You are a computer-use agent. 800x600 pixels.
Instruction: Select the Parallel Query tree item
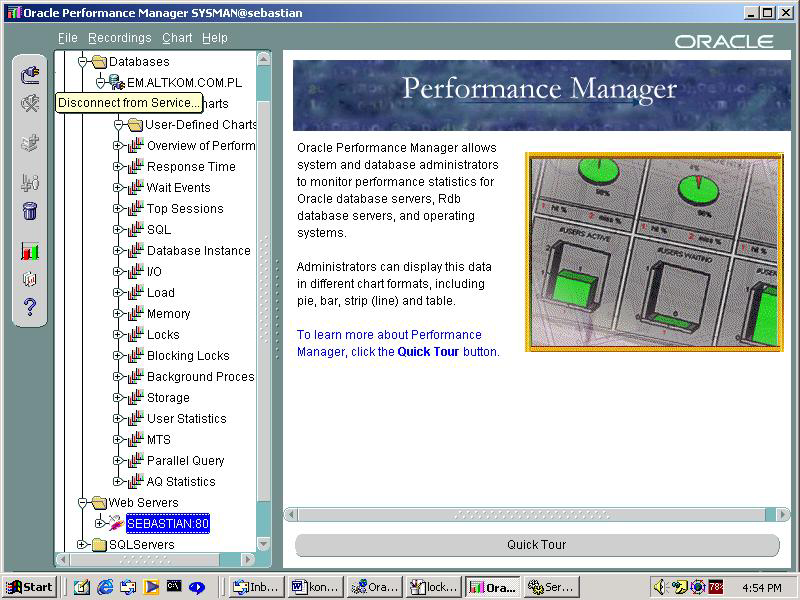[x=186, y=461]
